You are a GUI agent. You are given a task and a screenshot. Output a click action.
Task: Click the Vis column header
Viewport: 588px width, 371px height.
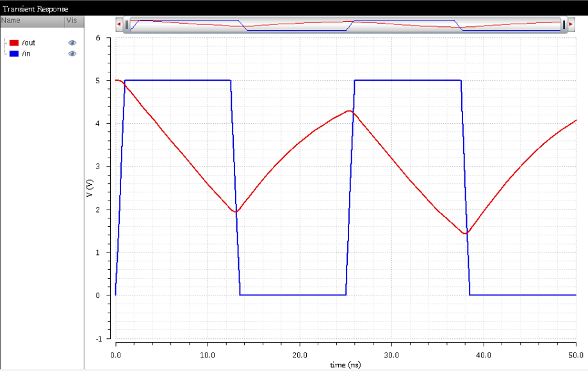point(71,21)
